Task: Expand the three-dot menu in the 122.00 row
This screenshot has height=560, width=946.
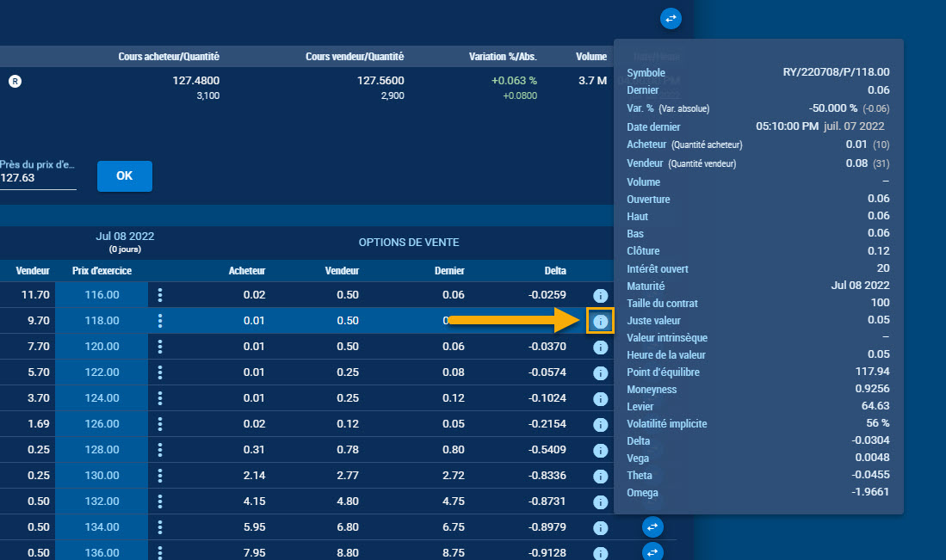Action: [x=160, y=372]
